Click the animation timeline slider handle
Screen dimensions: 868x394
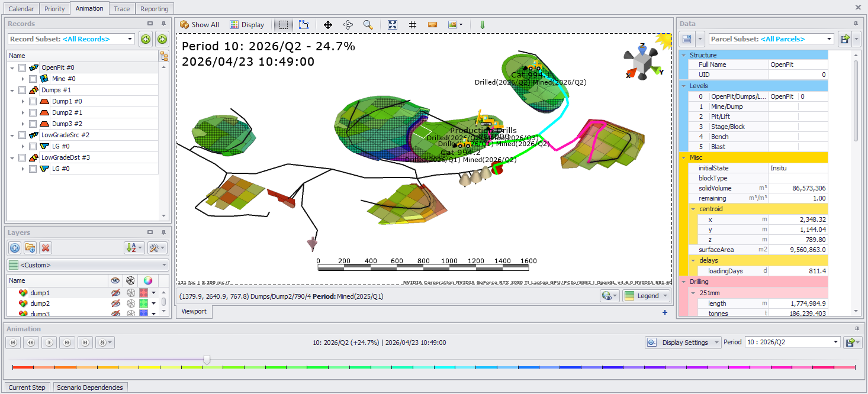[x=207, y=359]
